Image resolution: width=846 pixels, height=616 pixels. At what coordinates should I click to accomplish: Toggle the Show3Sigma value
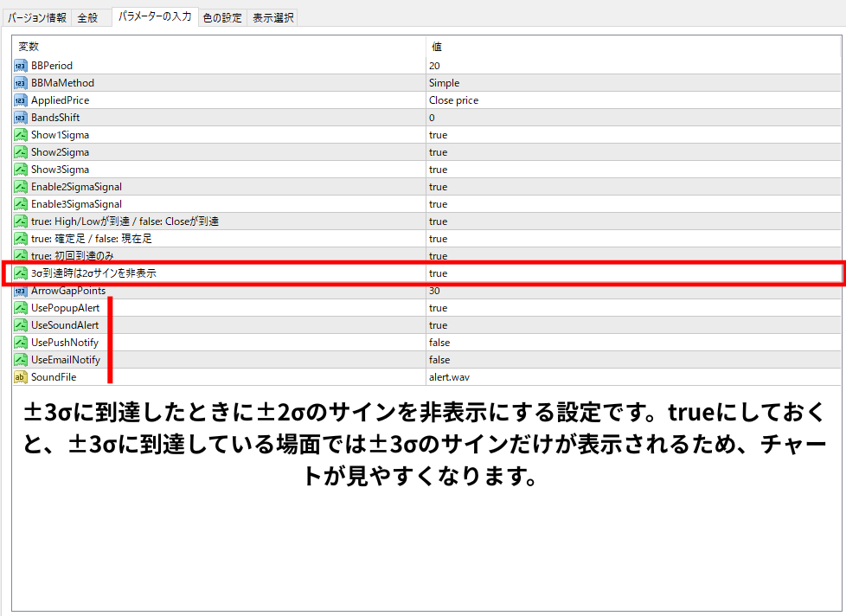click(438, 170)
